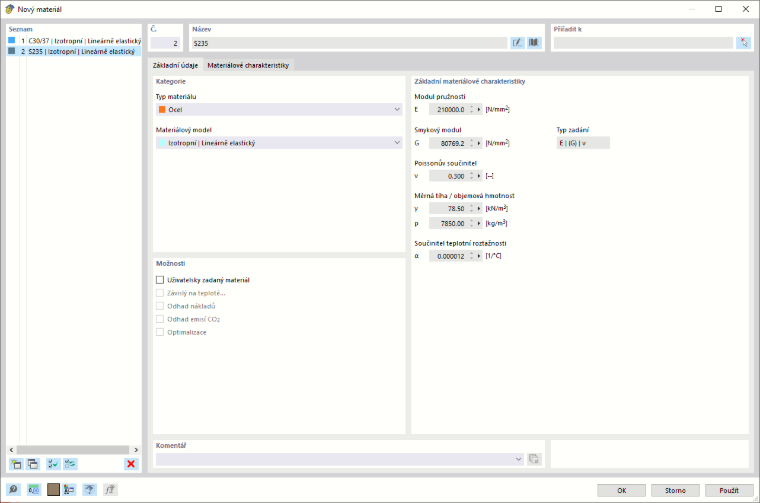
Task: Click the Storno button
Action: [675, 490]
